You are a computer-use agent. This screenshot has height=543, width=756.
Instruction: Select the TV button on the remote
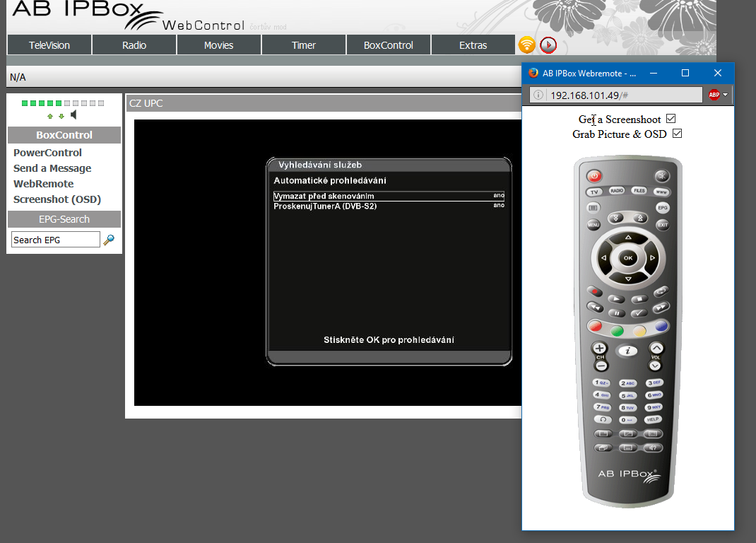coord(594,192)
